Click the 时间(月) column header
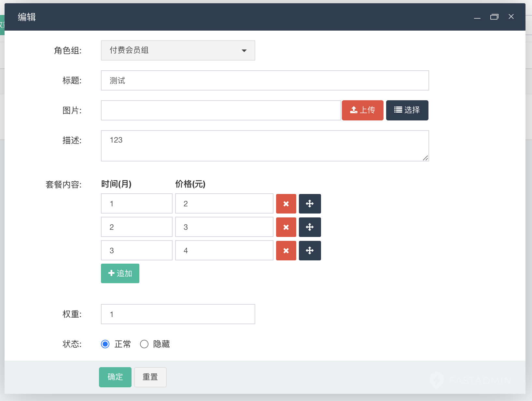 [x=116, y=184]
